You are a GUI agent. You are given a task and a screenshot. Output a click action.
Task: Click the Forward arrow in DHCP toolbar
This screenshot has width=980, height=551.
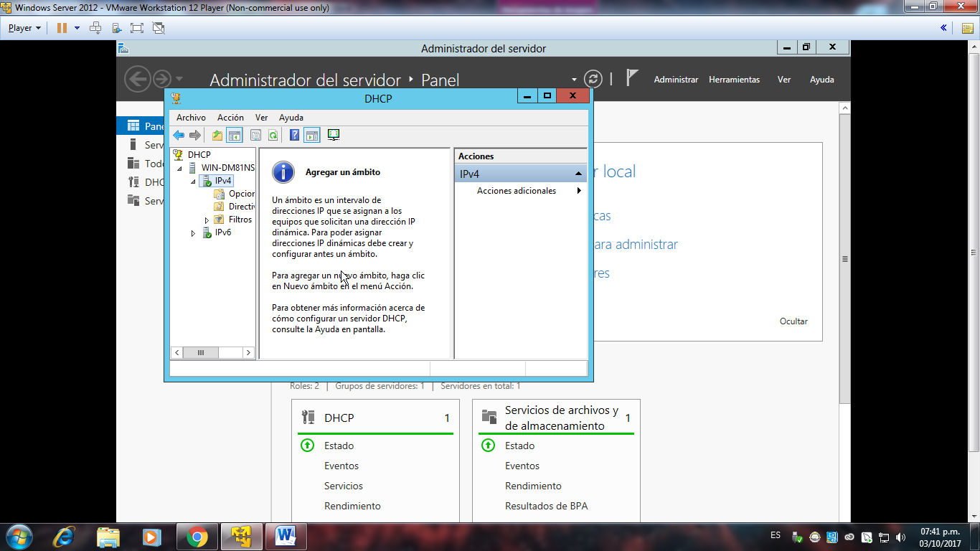coord(194,135)
